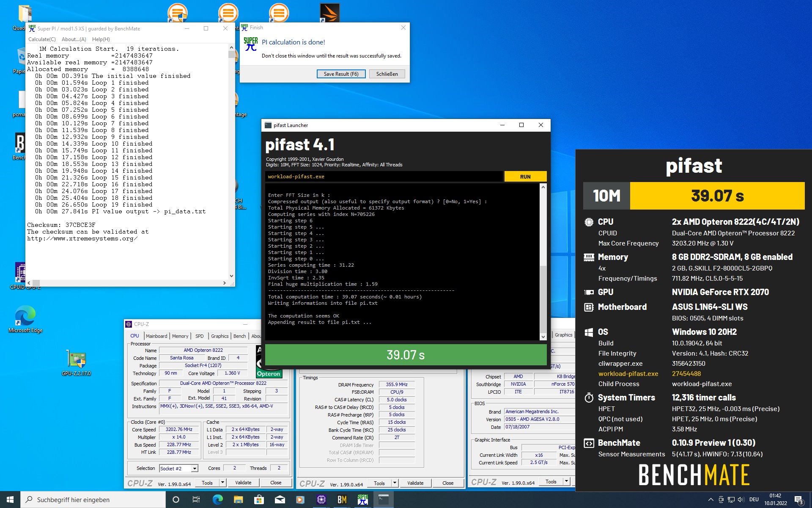Open Mail app from taskbar
The image size is (812, 508).
pos(280,500)
